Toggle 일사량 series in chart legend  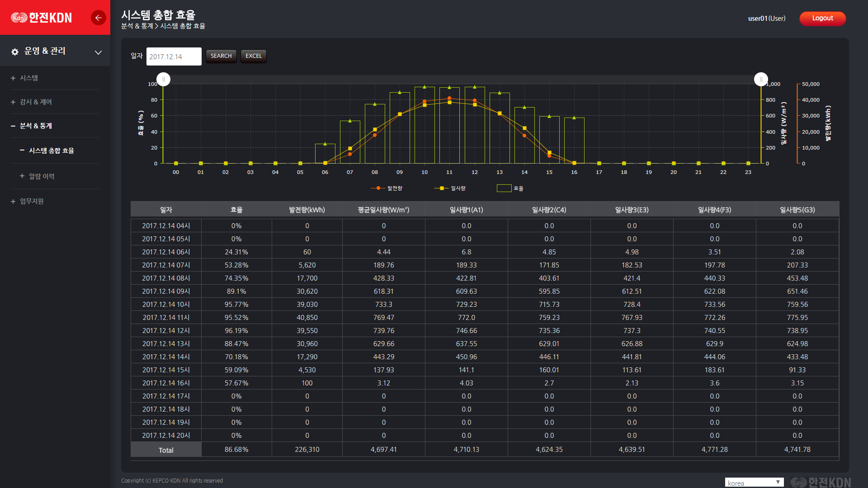pyautogui.click(x=450, y=188)
